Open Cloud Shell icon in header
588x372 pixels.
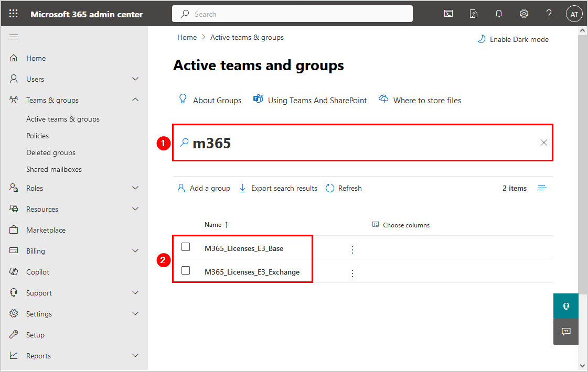448,14
